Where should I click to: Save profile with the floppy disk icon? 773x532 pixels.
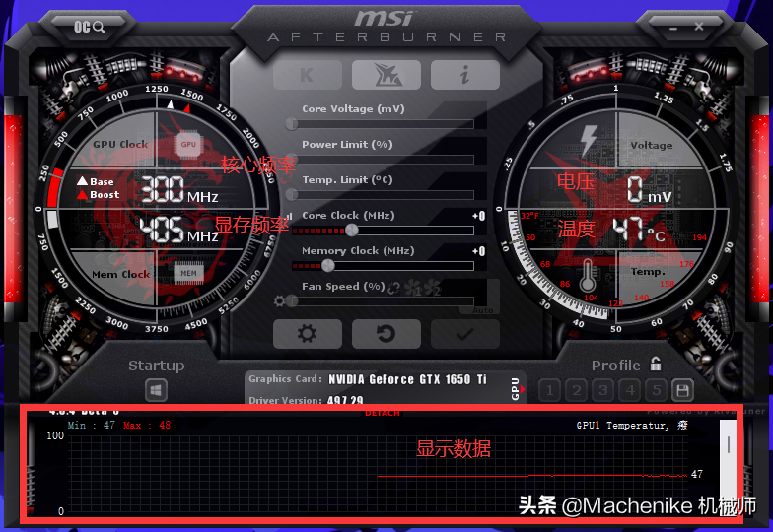[x=681, y=390]
